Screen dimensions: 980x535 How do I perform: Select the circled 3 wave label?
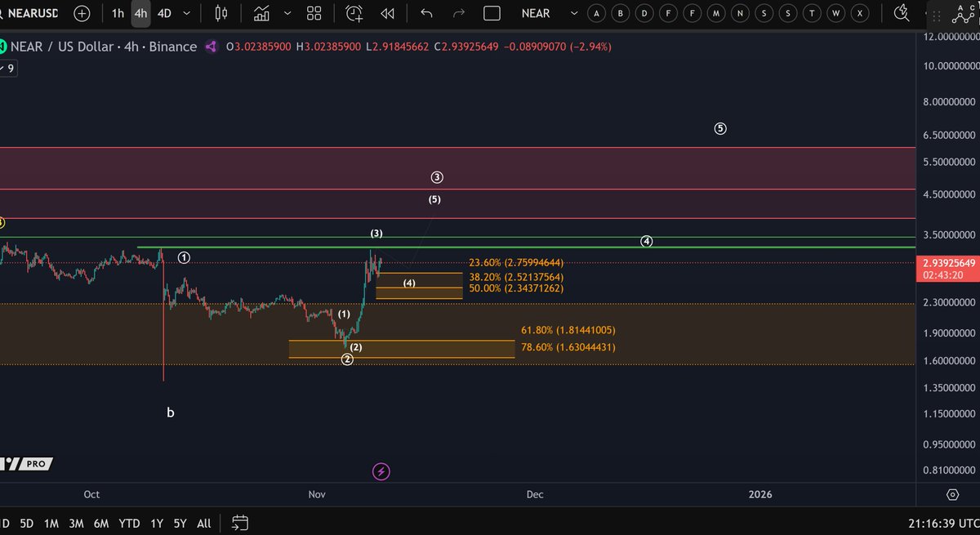[x=438, y=177]
